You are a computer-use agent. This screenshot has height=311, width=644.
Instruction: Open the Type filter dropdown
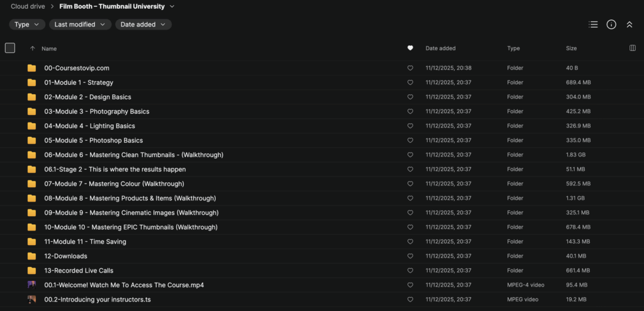[x=27, y=25]
